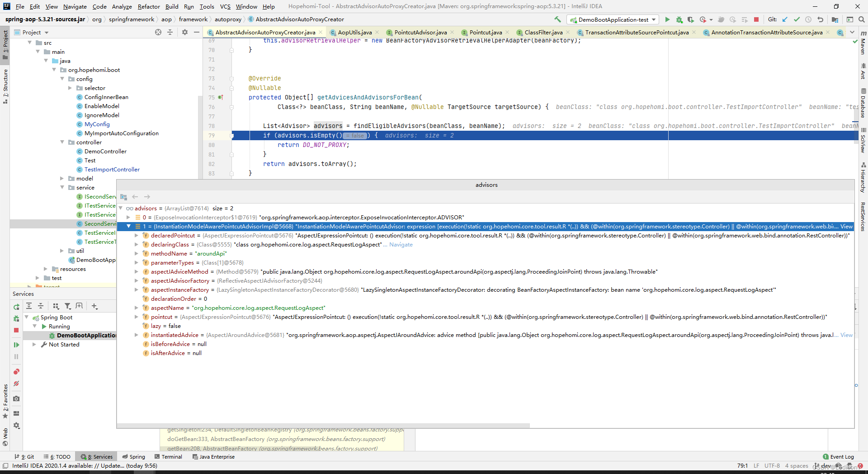Image resolution: width=868 pixels, height=474 pixels.
Task: Toggle the 1: Project tool window button
Action: coord(5,44)
